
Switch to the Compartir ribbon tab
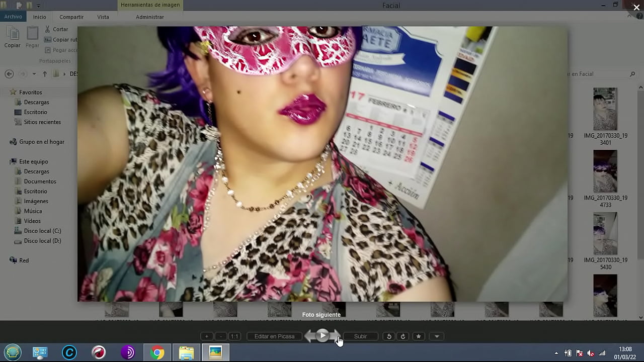71,17
